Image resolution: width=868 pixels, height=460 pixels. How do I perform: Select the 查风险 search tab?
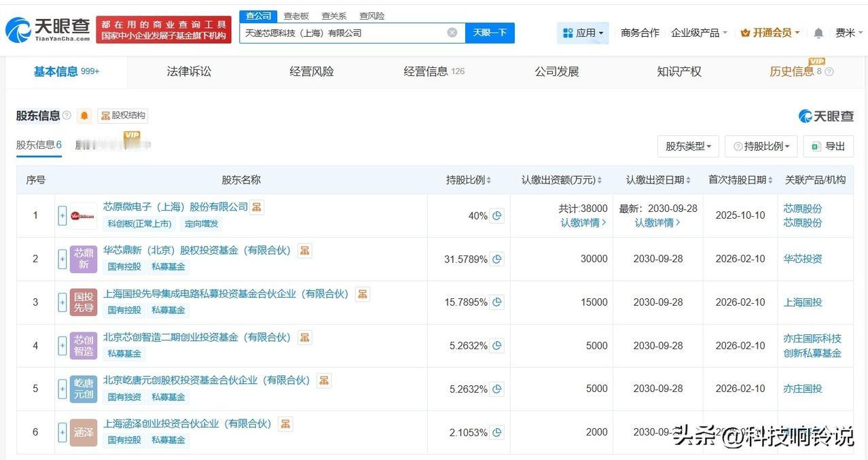point(372,16)
